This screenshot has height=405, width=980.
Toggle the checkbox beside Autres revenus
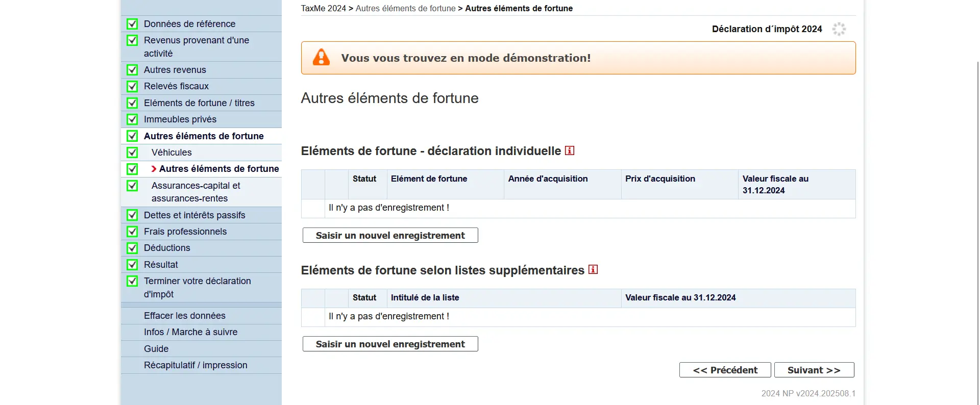[132, 70]
